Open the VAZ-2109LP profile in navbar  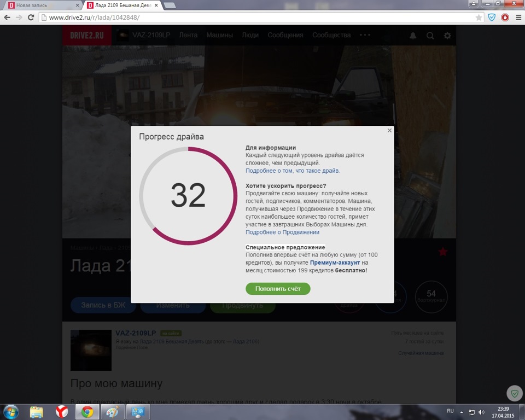click(x=144, y=35)
